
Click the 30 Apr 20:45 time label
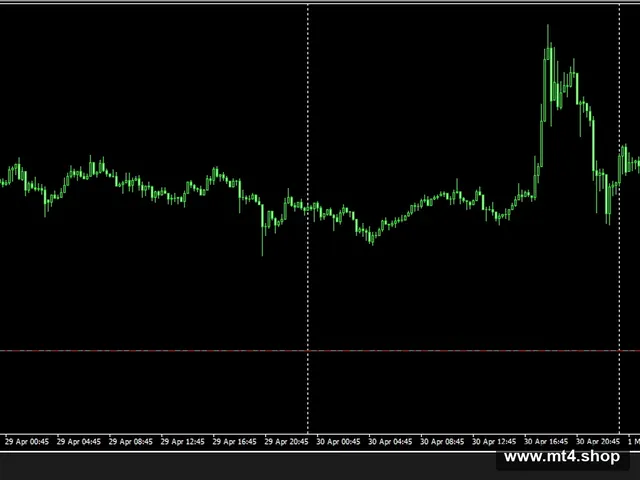tap(598, 442)
